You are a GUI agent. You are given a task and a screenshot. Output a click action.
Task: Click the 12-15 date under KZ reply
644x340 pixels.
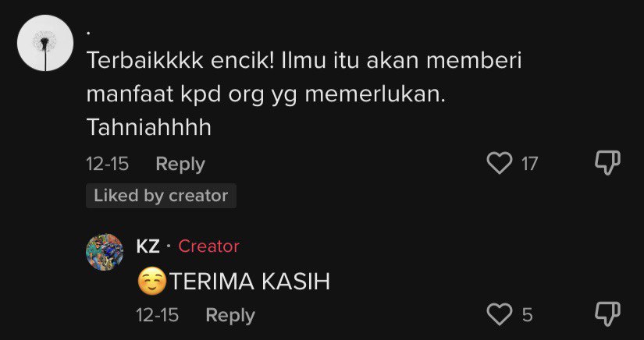(x=158, y=315)
